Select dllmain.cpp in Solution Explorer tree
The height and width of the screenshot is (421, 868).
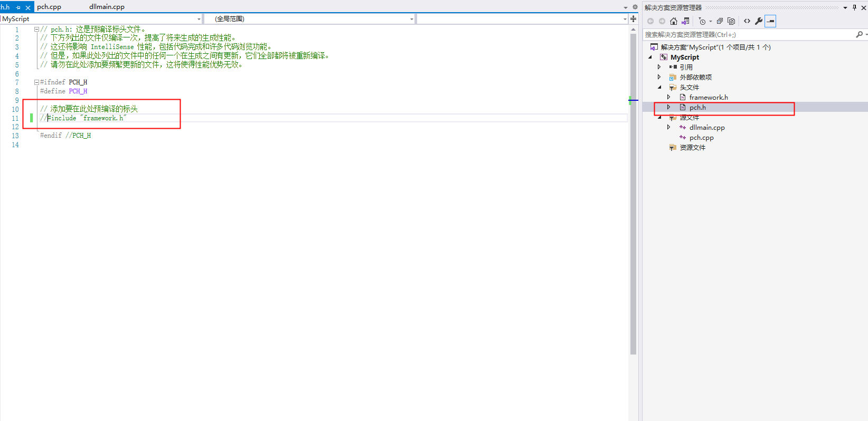tap(707, 127)
